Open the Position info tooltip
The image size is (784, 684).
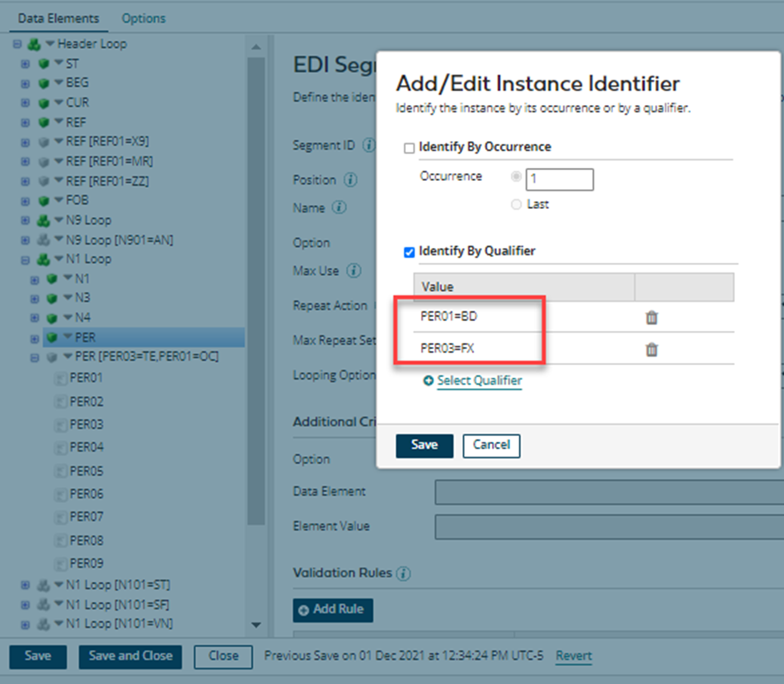[351, 180]
